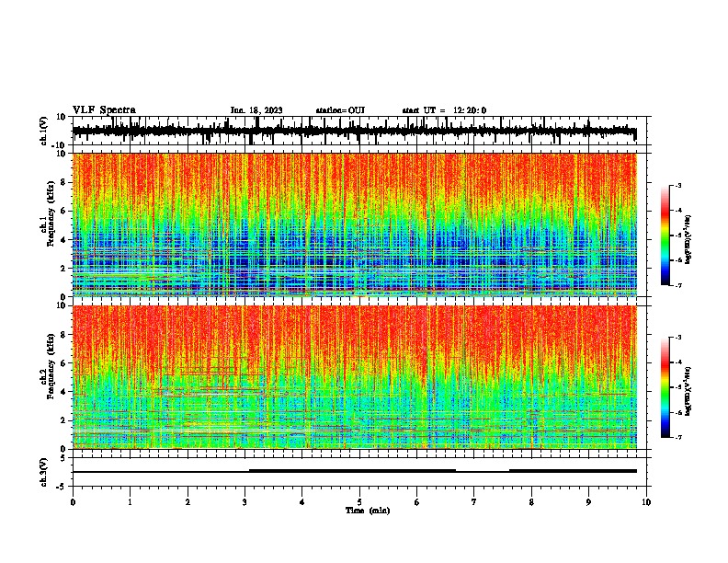Click time axis tick label "7"

coord(474,502)
